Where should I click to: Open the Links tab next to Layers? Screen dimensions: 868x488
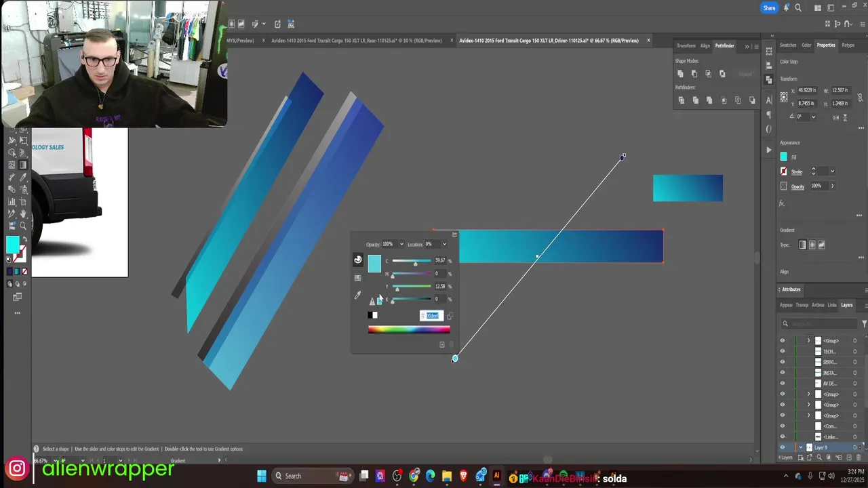click(832, 305)
